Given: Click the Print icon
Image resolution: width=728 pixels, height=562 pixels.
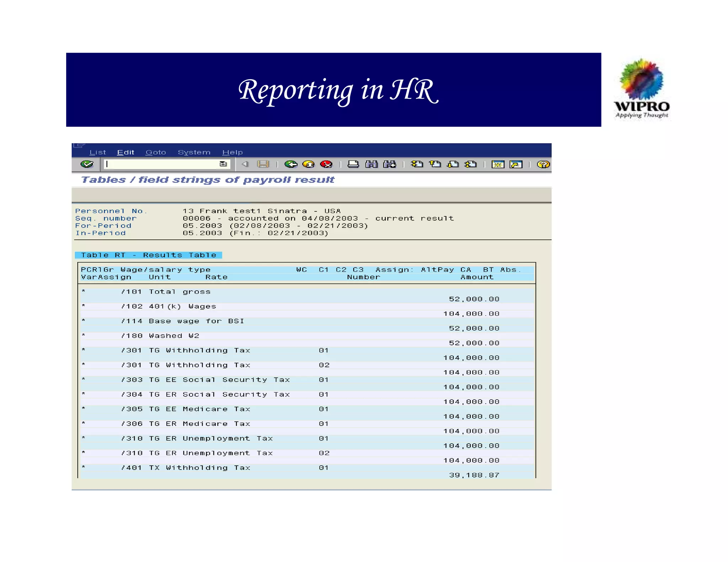Looking at the screenshot, I should [353, 164].
